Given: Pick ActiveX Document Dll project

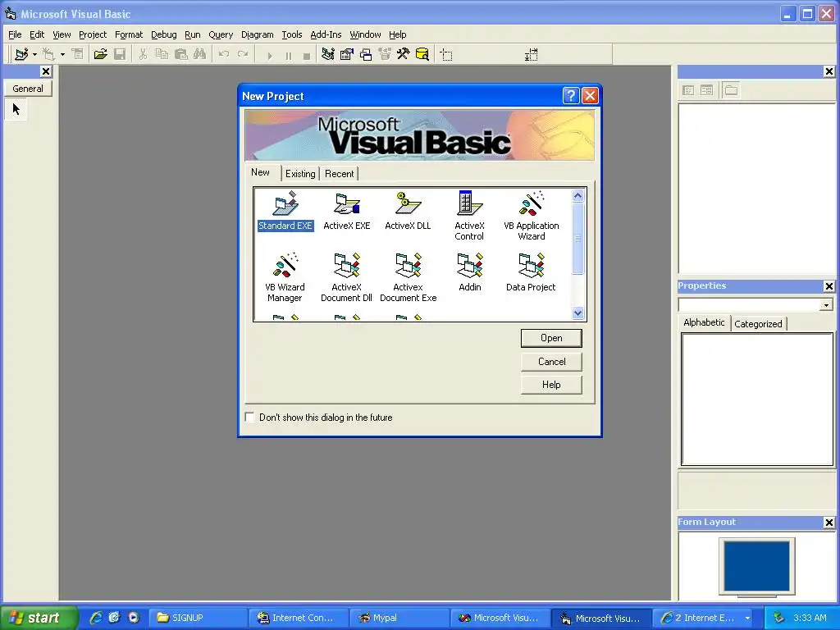Looking at the screenshot, I should 347,277.
